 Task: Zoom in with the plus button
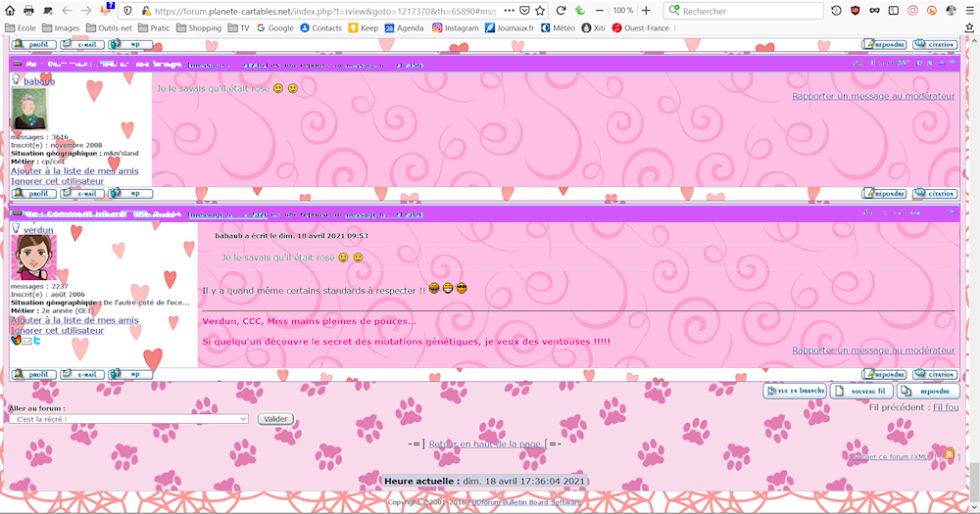[x=646, y=11]
